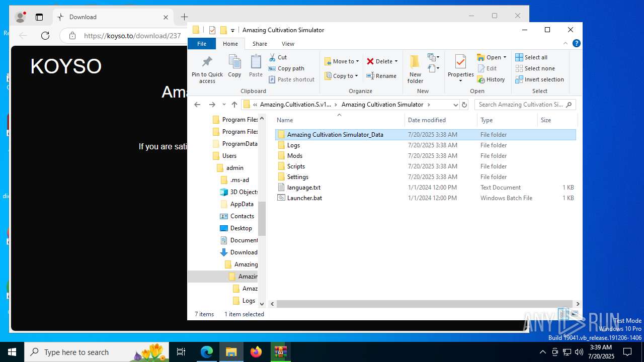Select the Mods folder
Image resolution: width=644 pixels, height=362 pixels.
point(294,156)
